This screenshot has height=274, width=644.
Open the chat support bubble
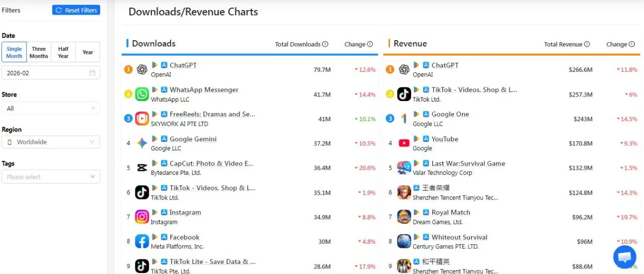click(624, 257)
